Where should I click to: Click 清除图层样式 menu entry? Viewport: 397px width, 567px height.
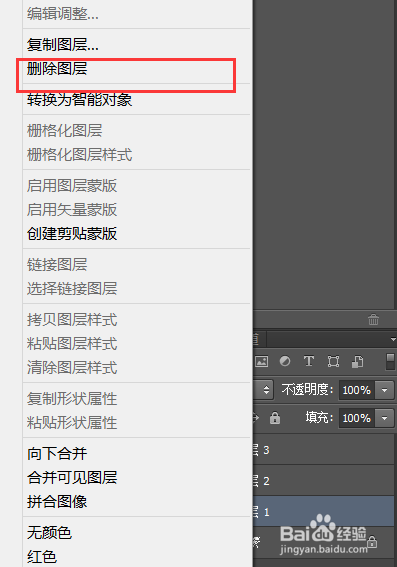tap(72, 367)
